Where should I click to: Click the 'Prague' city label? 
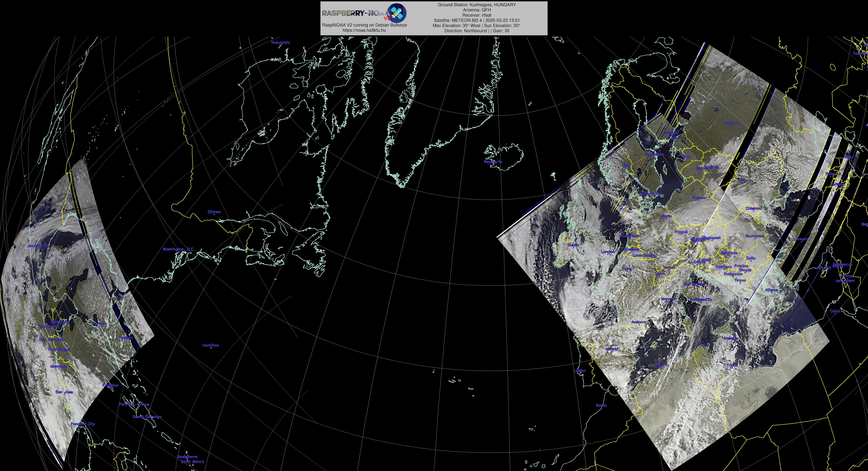tap(681, 232)
